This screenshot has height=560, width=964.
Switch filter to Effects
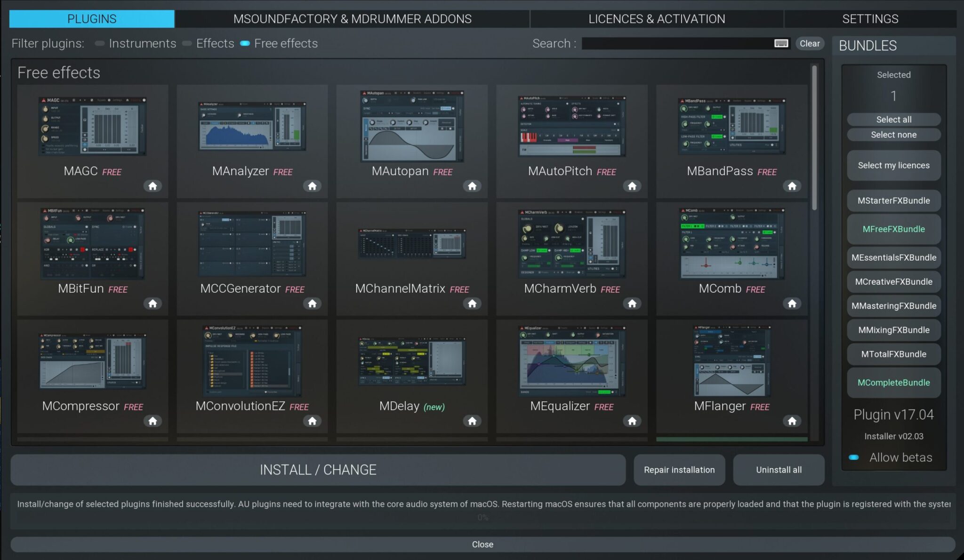click(x=187, y=43)
